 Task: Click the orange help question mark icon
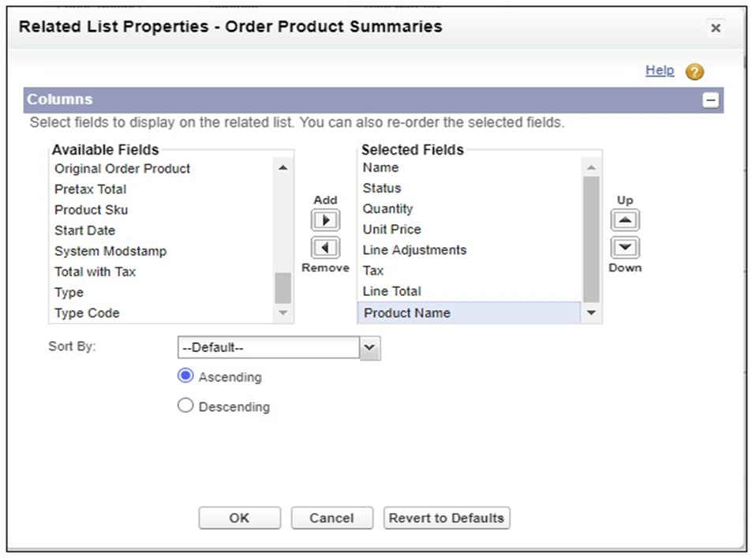(x=694, y=72)
